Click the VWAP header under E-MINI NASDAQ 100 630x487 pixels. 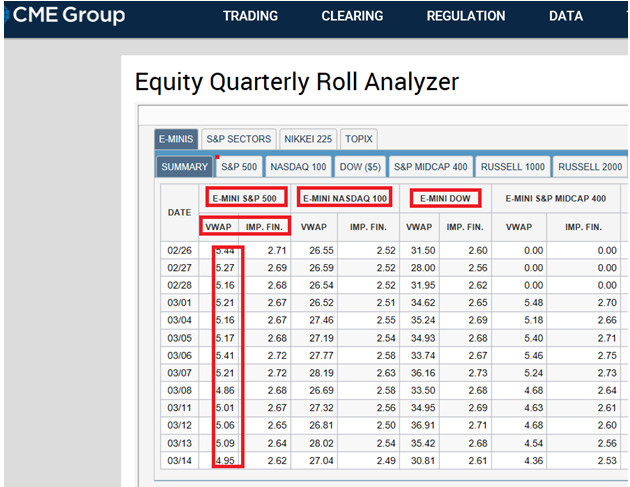click(x=314, y=227)
